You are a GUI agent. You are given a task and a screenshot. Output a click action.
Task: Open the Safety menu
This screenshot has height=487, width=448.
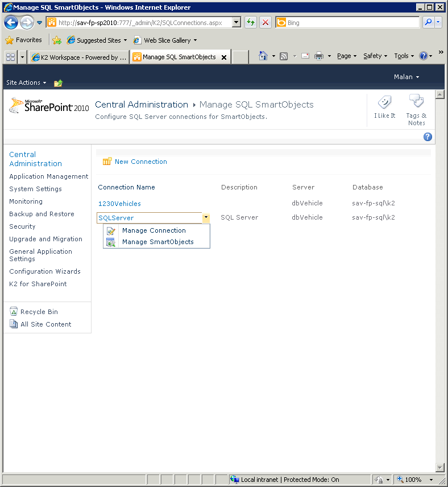[375, 56]
